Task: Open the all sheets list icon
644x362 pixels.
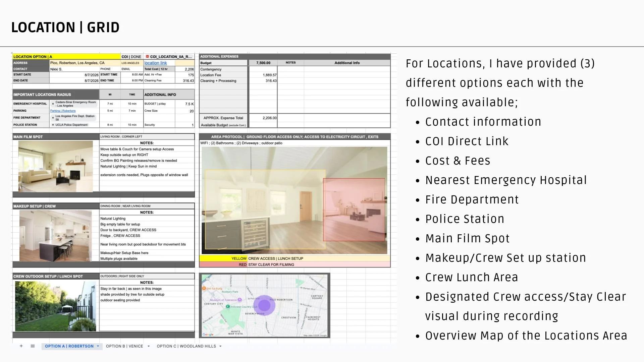Action: coord(33,346)
